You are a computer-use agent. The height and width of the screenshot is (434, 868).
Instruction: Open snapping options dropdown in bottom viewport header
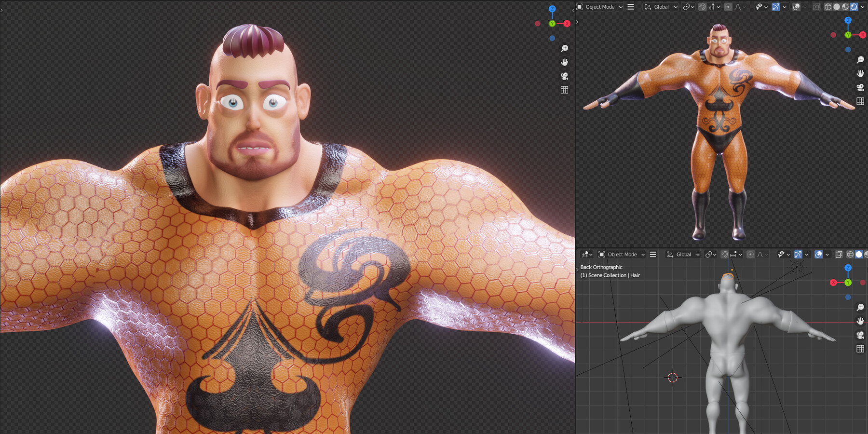click(x=736, y=254)
